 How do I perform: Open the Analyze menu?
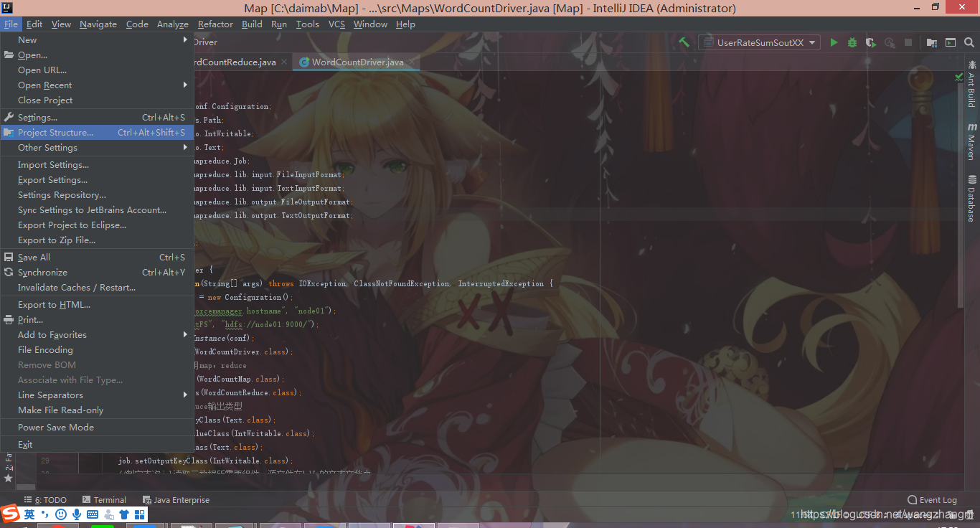coord(173,24)
